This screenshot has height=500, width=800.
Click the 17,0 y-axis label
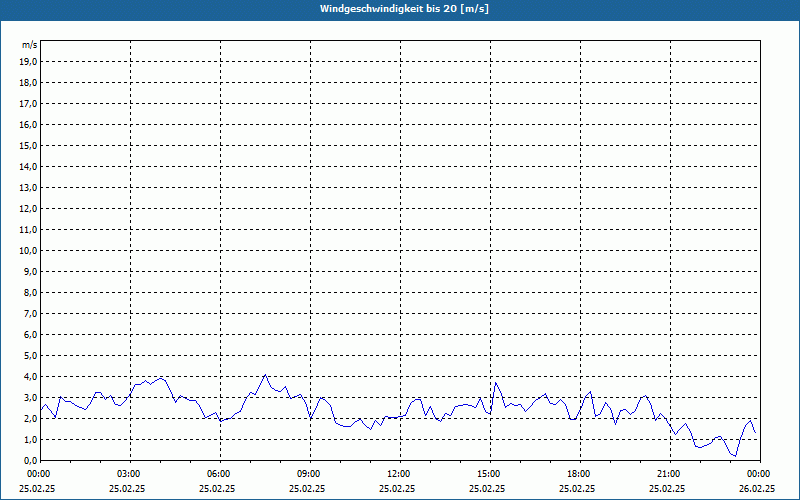click(x=28, y=104)
